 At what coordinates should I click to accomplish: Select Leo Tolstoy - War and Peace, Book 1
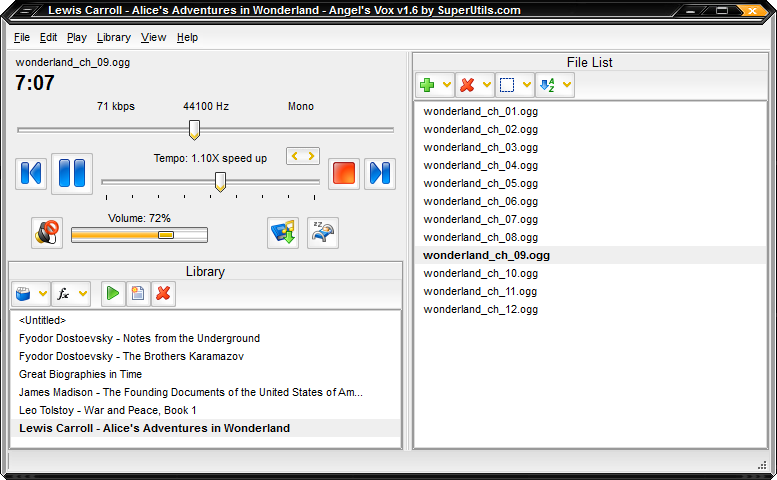tap(107, 410)
